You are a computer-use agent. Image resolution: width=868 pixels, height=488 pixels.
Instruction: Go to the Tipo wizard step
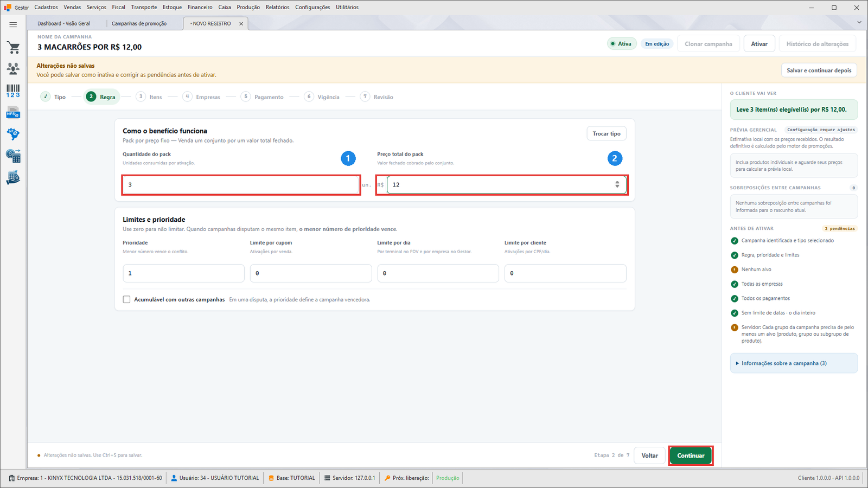(53, 97)
